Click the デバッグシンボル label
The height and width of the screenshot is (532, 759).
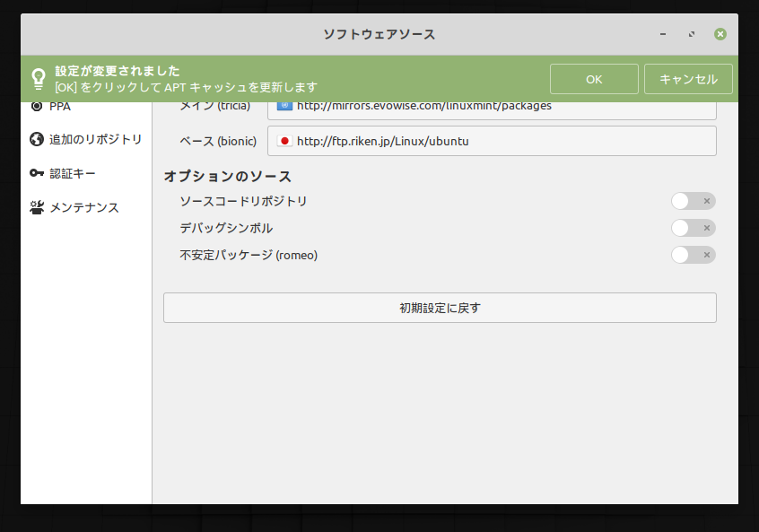click(226, 228)
